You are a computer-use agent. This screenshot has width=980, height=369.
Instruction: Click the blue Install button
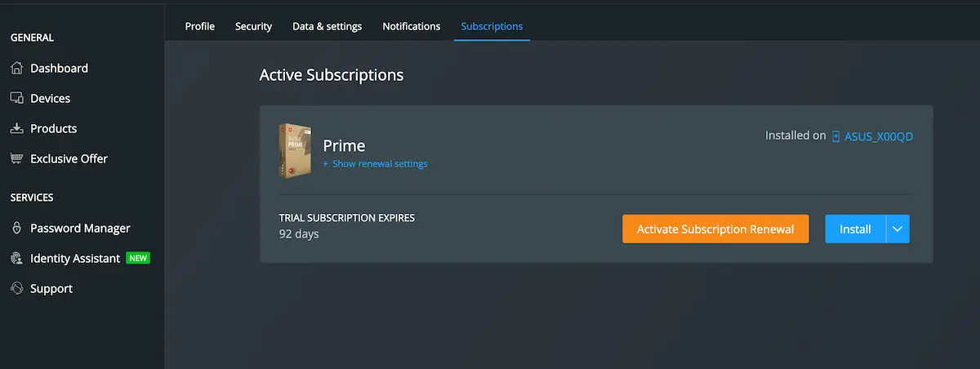(x=855, y=229)
